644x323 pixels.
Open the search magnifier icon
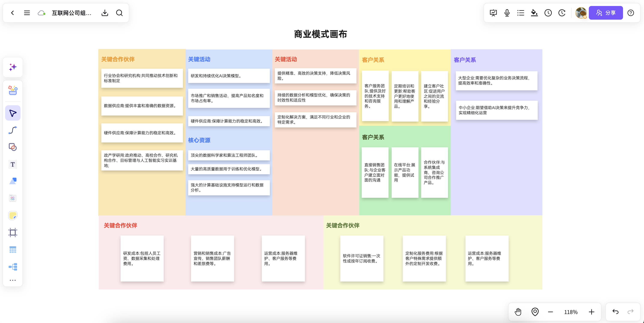(120, 13)
